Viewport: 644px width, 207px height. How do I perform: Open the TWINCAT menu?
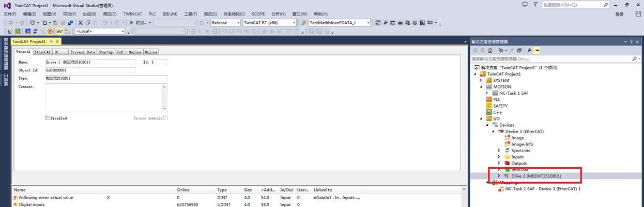pyautogui.click(x=133, y=14)
